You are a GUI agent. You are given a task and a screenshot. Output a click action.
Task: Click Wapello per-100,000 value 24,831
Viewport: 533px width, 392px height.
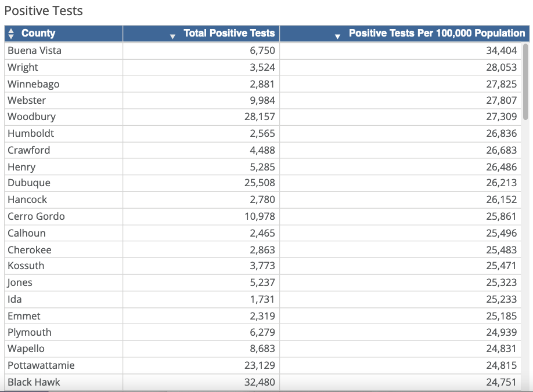pos(501,349)
